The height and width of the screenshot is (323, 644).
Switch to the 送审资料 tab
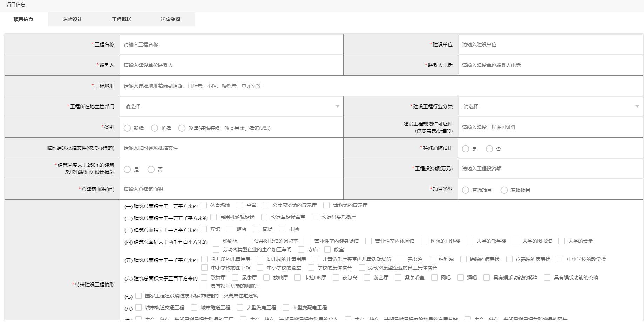tap(170, 19)
